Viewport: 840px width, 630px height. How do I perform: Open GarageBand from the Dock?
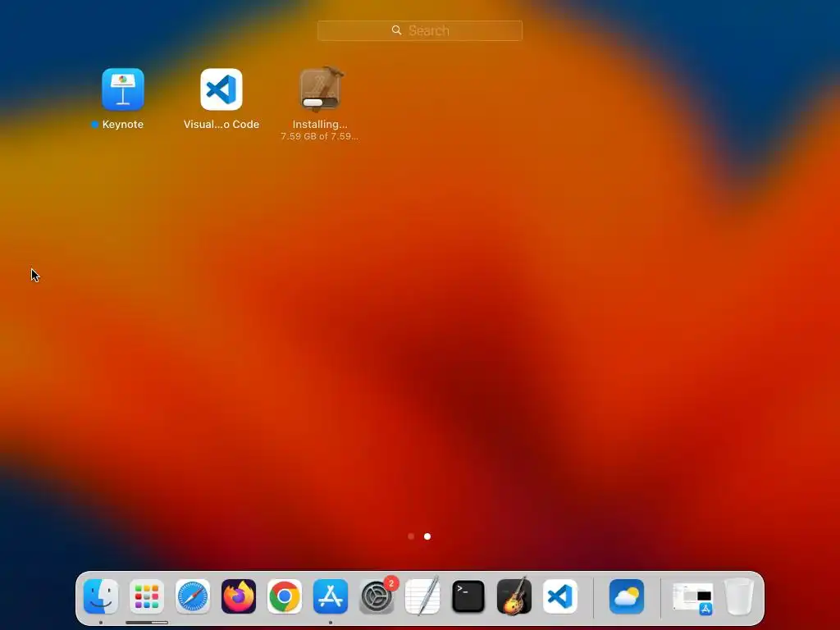pyautogui.click(x=514, y=596)
